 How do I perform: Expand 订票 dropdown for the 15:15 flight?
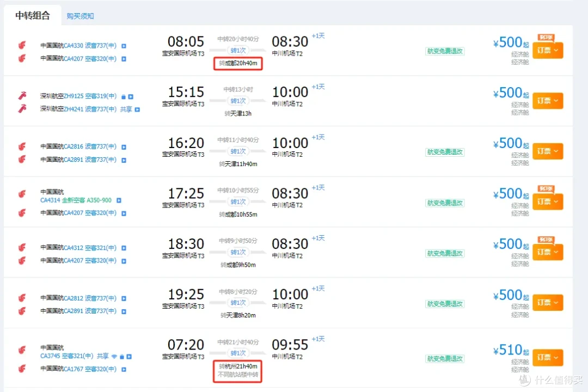pyautogui.click(x=548, y=101)
